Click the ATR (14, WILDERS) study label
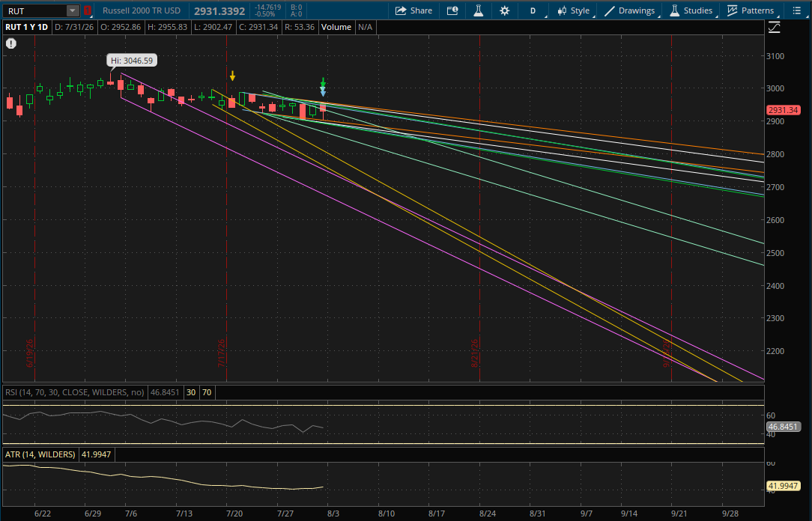The width and height of the screenshot is (812, 521). [x=40, y=454]
